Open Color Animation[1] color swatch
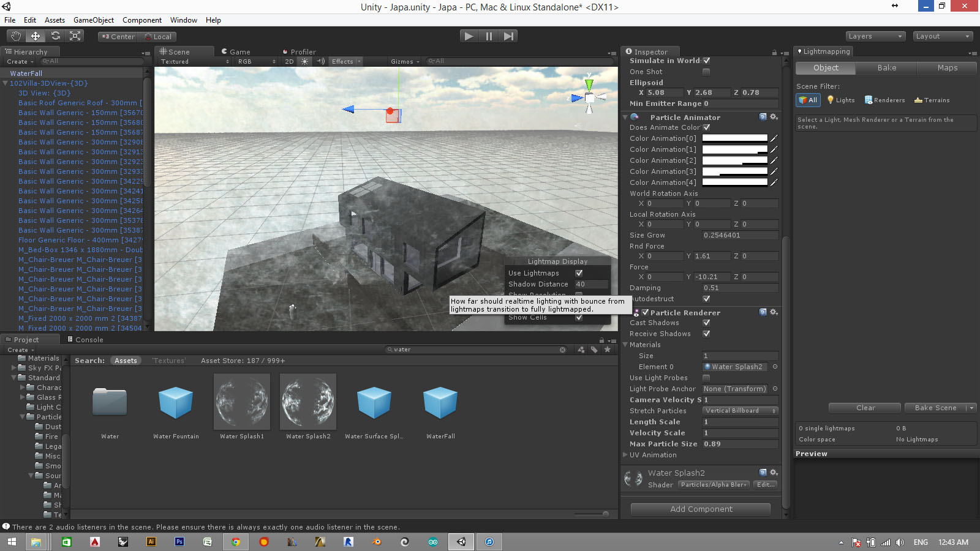This screenshot has height=551, width=980. [734, 149]
